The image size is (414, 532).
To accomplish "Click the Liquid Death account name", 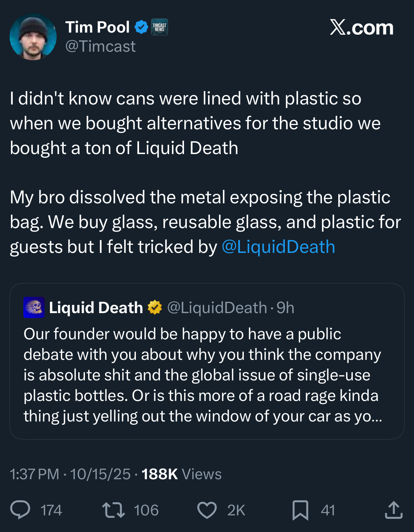I will 96,307.
